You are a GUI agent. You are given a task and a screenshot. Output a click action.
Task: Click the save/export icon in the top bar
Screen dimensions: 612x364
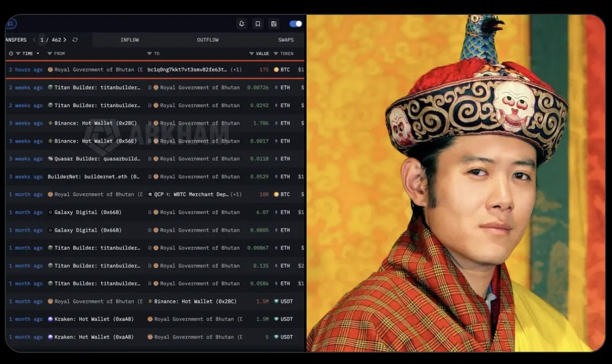point(274,23)
